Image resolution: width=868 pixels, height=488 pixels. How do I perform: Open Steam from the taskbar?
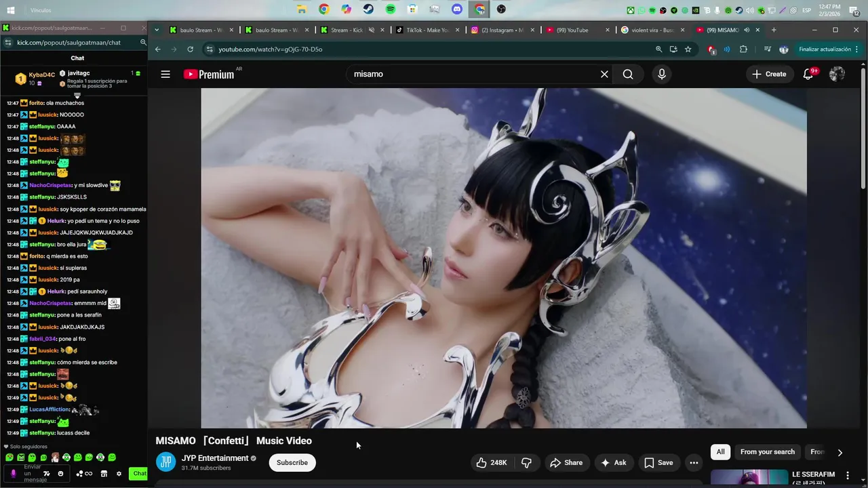(368, 9)
